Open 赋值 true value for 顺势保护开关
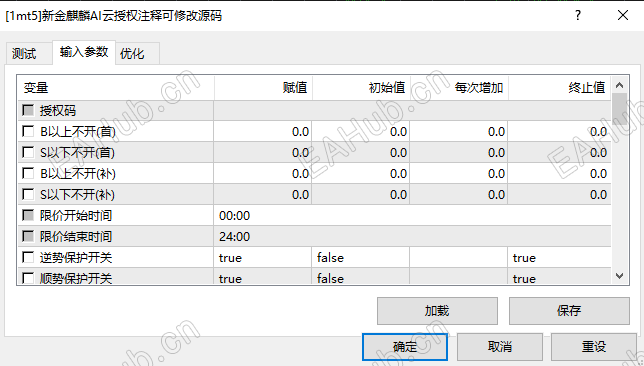Viewport: 644px width, 366px height. pos(263,277)
